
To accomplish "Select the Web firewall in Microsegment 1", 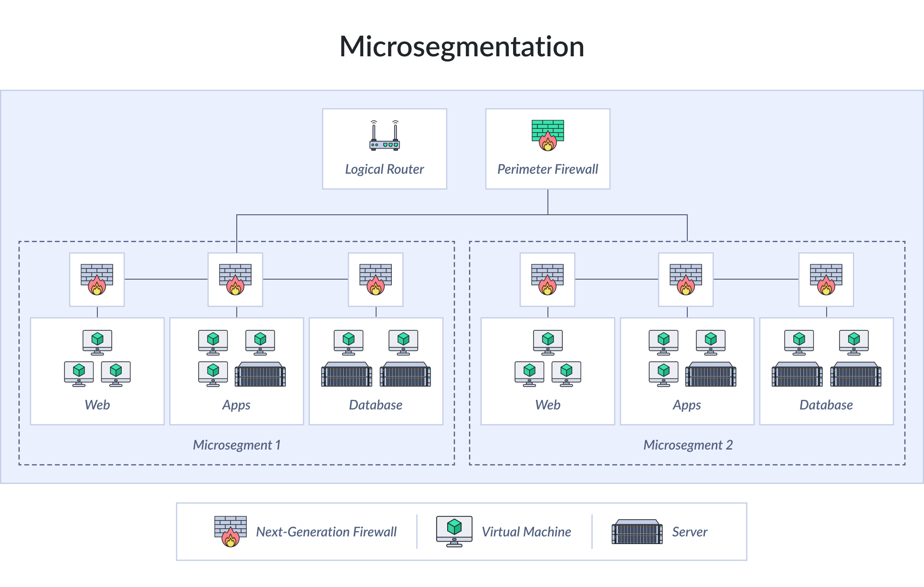I will click(97, 280).
